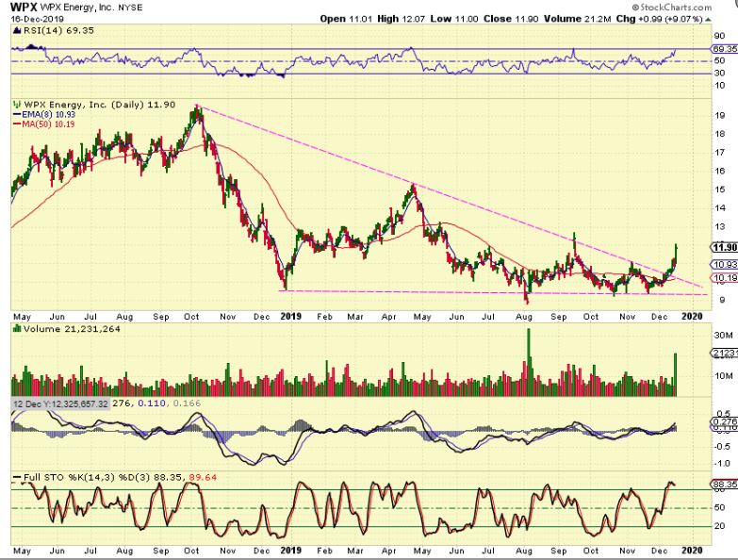Click the 'MA(50) 10.19' legend text
The image size is (738, 560).
pyautogui.click(x=48, y=124)
